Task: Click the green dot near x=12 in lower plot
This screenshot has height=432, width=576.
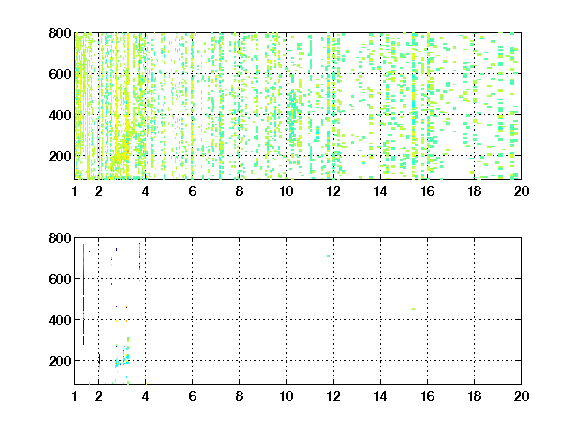Action: [328, 256]
